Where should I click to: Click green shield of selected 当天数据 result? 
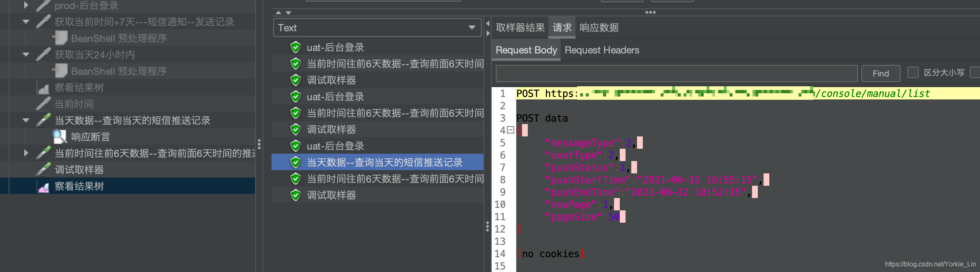295,162
